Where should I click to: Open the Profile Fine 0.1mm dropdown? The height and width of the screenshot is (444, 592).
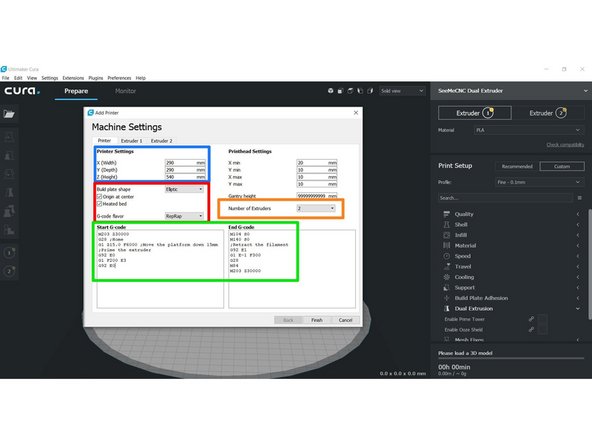[x=539, y=182]
